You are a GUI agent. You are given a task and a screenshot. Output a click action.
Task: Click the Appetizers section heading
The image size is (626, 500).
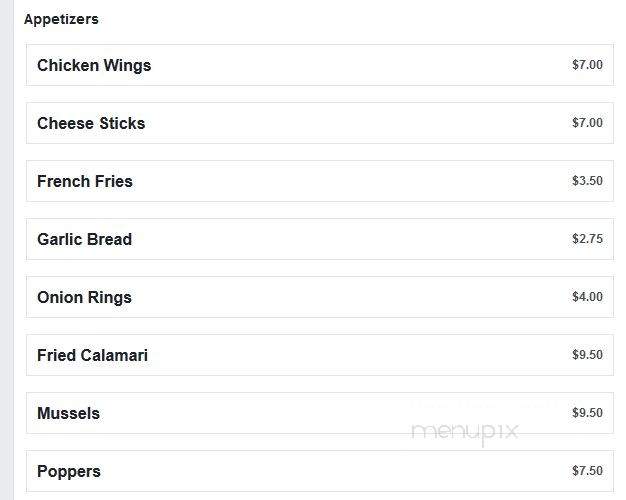61,19
